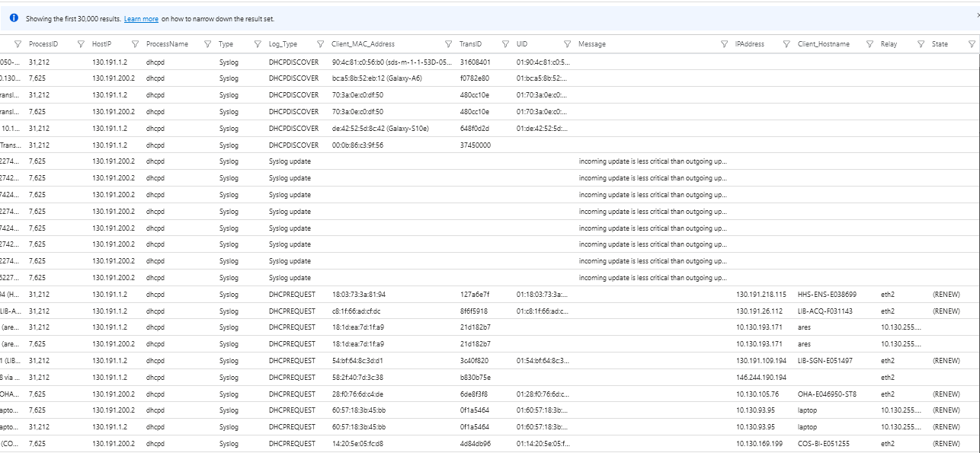This screenshot has width=980, height=453.
Task: Filter the Type column
Action: [206, 43]
